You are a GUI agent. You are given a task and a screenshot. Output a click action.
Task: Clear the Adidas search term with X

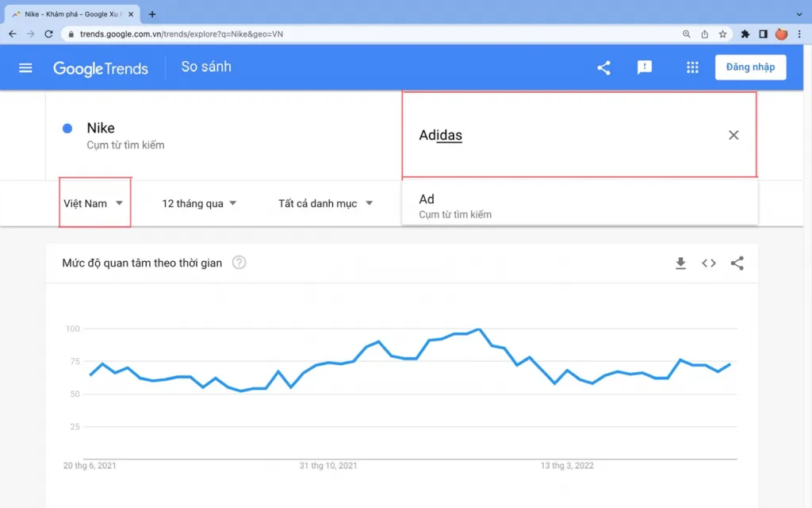(x=733, y=135)
